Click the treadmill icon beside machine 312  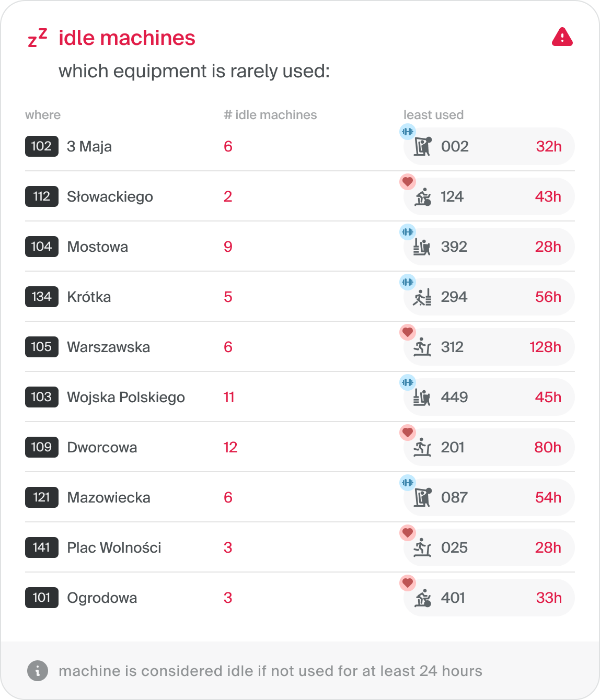[x=422, y=347]
